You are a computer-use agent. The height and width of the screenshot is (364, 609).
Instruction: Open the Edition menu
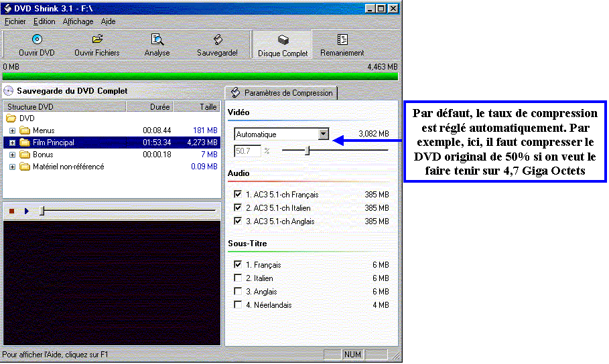pos(44,21)
